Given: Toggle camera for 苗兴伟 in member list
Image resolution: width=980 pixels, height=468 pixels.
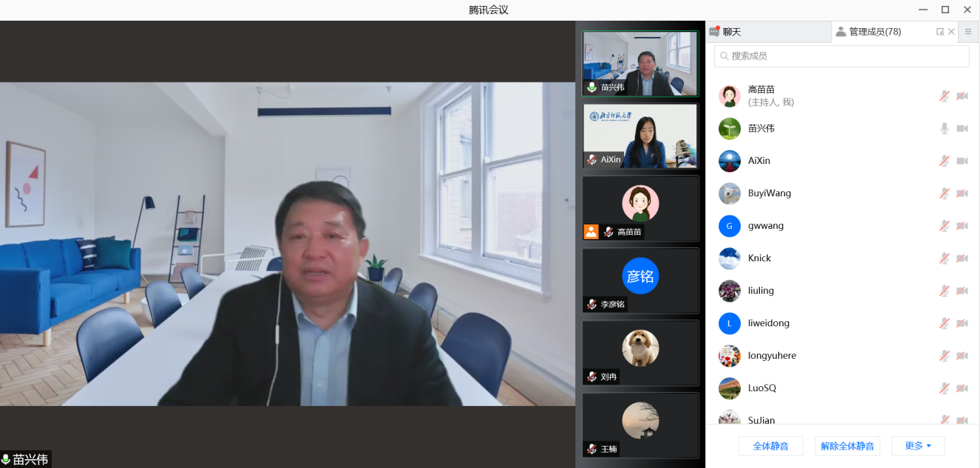Looking at the screenshot, I should [x=962, y=128].
